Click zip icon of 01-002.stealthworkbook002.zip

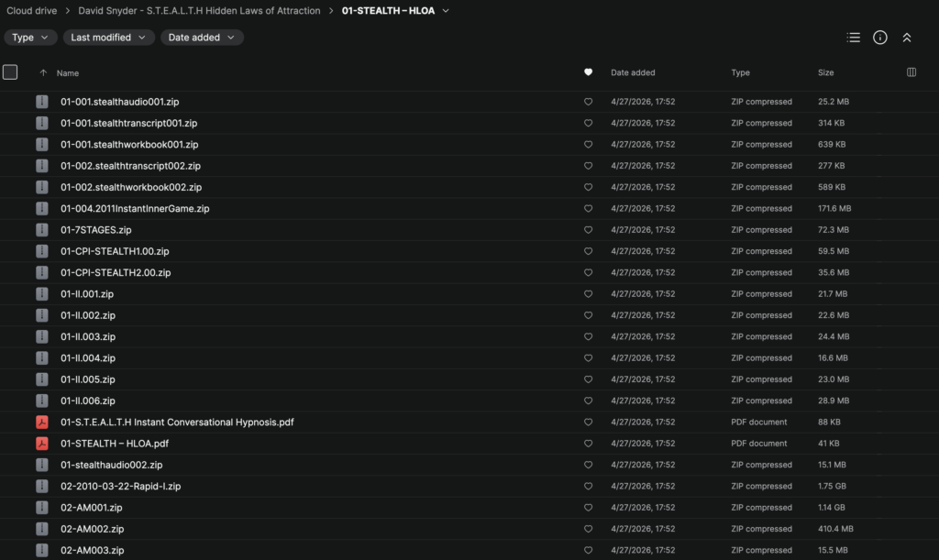point(42,187)
